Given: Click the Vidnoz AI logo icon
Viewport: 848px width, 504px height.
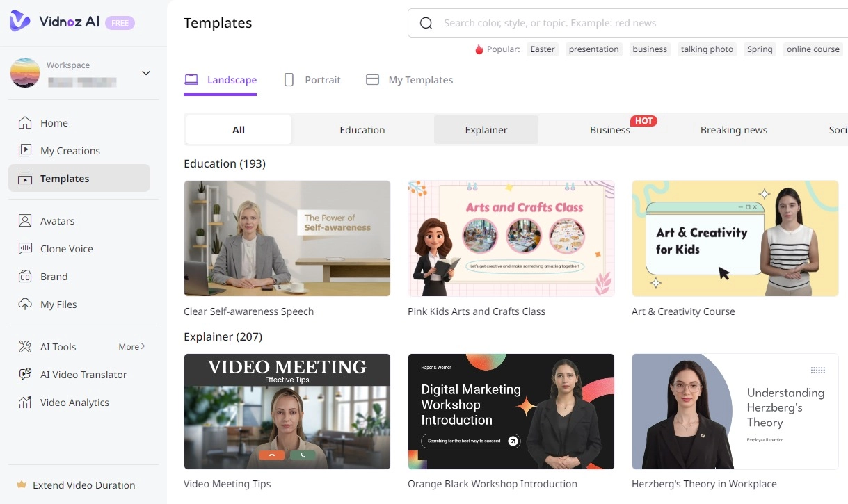Looking at the screenshot, I should point(20,22).
